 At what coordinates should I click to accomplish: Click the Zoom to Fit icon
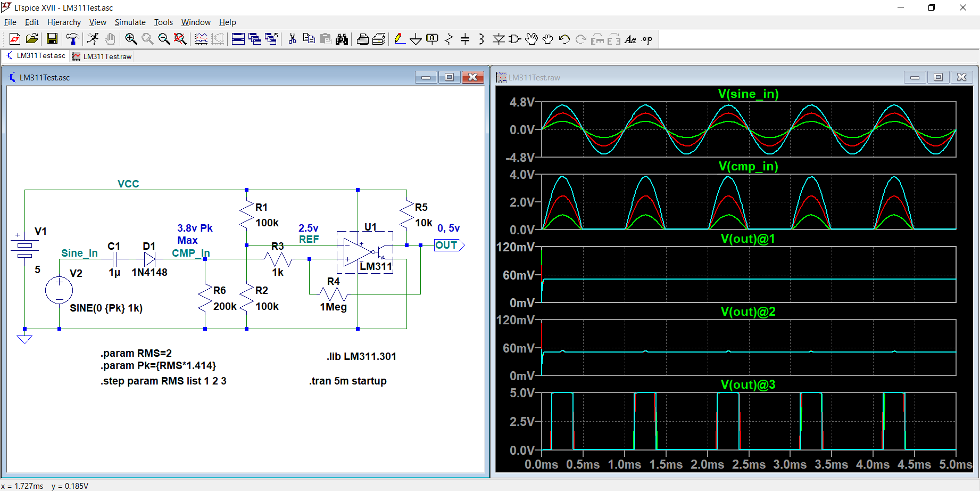[x=180, y=39]
